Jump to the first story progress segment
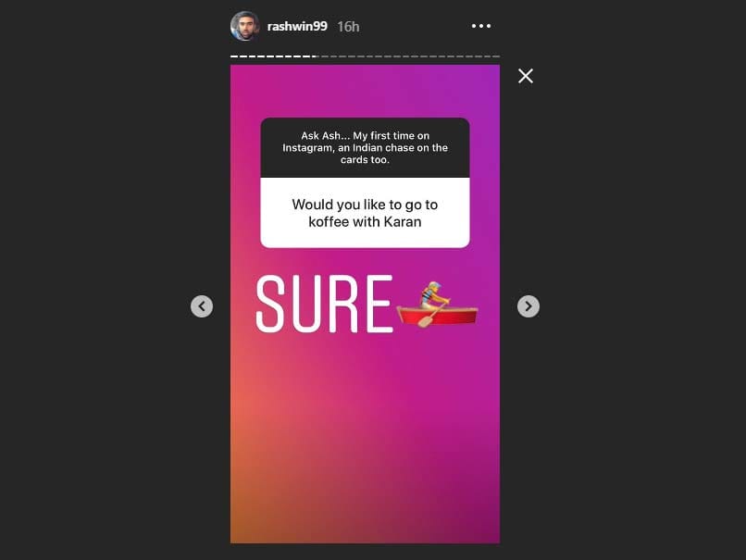 point(233,56)
